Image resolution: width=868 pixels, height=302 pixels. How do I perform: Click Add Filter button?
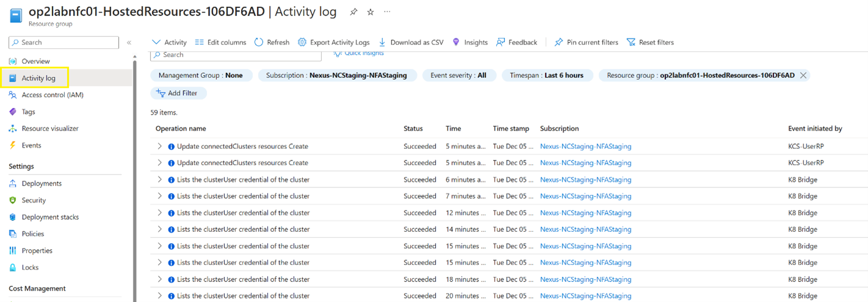click(x=178, y=93)
